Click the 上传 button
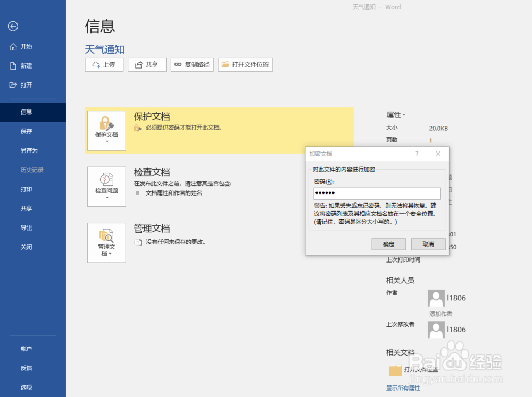 click(104, 65)
